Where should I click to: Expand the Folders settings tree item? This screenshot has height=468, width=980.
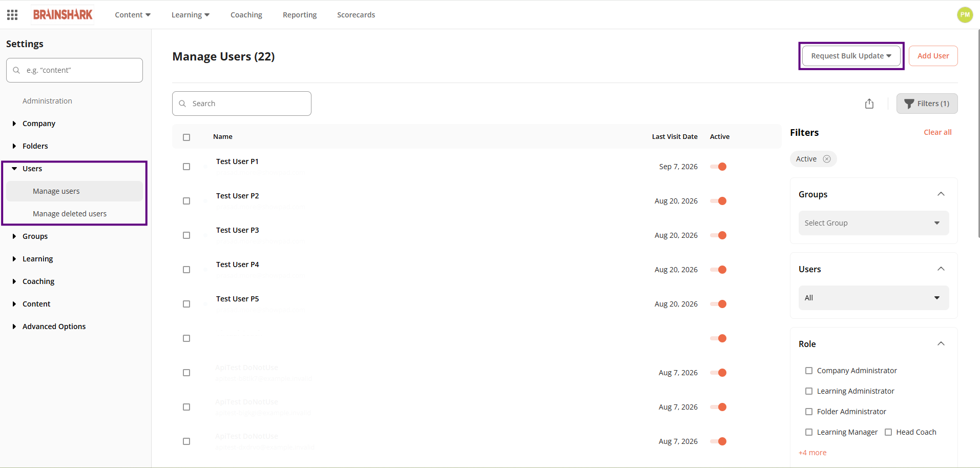pos(14,146)
